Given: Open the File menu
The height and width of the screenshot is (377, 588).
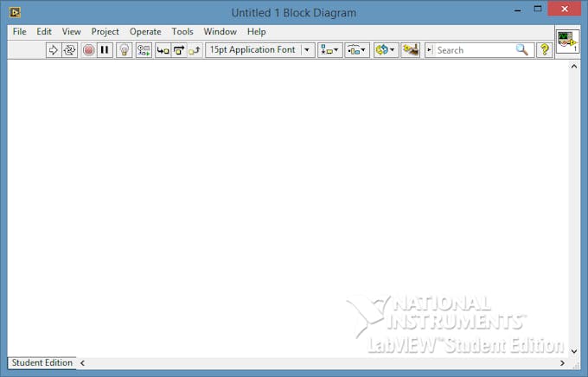Looking at the screenshot, I should click(x=20, y=32).
